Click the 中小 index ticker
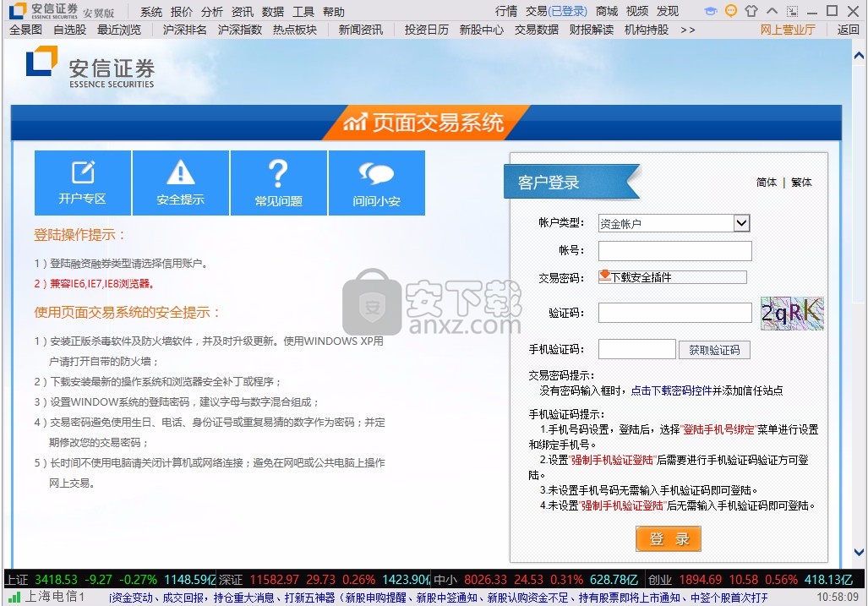 point(536,580)
